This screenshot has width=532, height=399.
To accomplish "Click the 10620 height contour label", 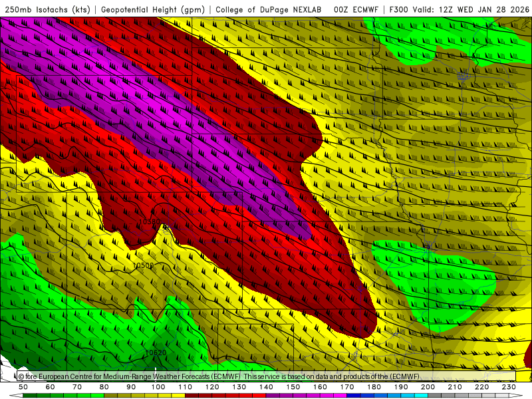I will click(156, 353).
